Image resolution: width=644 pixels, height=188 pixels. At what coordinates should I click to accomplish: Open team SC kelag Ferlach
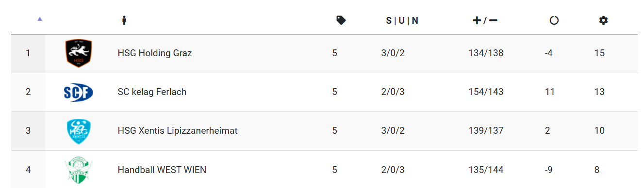click(x=152, y=92)
